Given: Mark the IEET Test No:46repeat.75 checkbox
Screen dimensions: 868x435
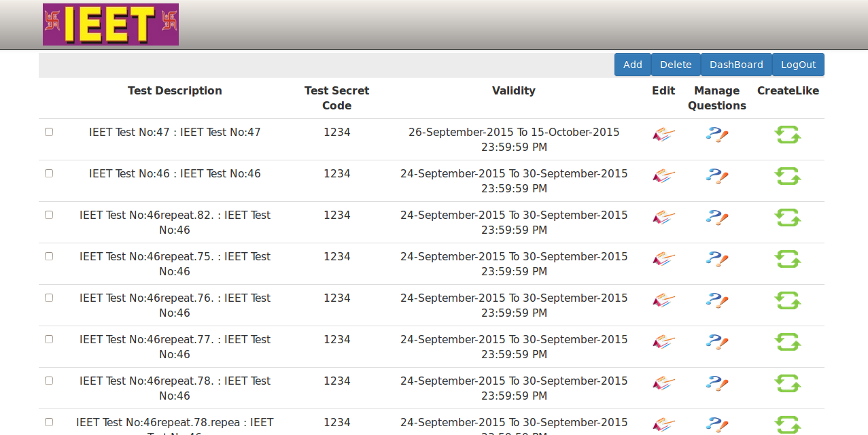Looking at the screenshot, I should pos(49,256).
